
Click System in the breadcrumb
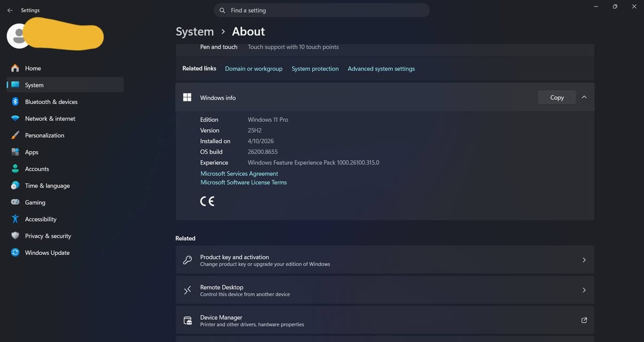[x=195, y=32]
